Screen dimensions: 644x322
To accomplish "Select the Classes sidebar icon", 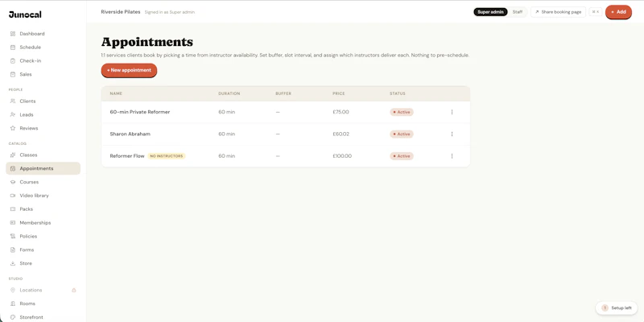I will [x=13, y=155].
